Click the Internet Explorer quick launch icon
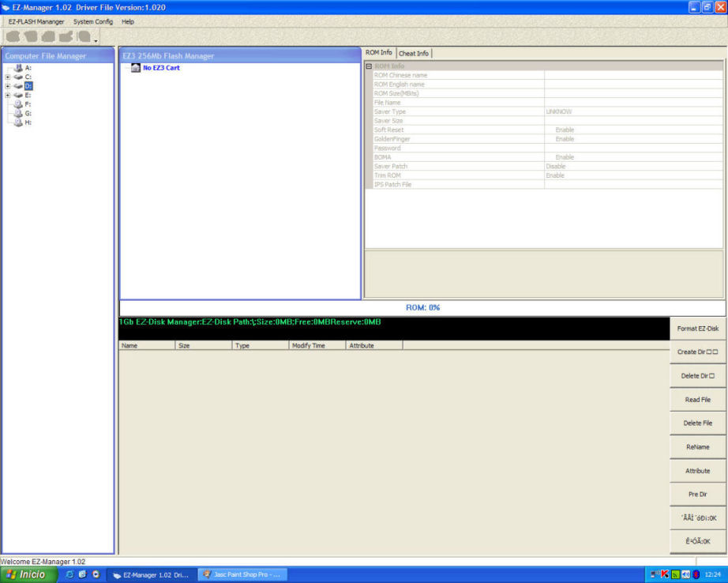This screenshot has height=583, width=728. (x=69, y=574)
